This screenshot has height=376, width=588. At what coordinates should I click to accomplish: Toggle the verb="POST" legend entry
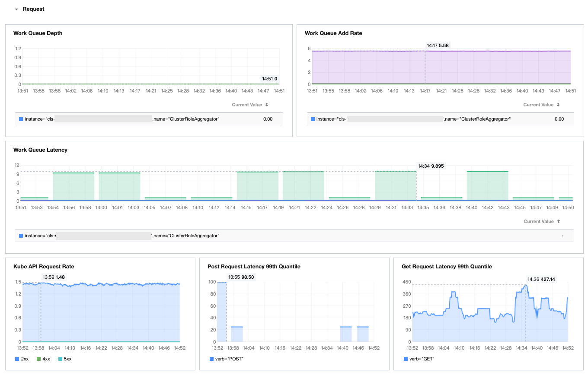pyautogui.click(x=227, y=359)
